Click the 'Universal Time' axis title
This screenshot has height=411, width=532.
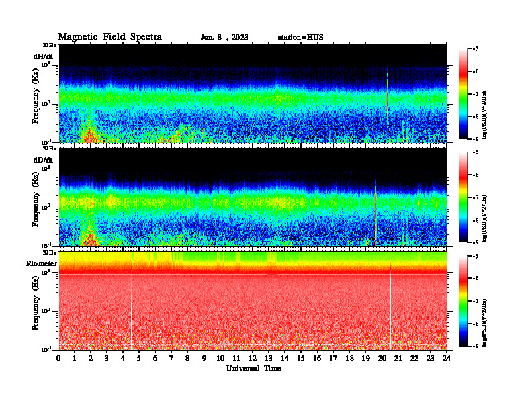(253, 368)
